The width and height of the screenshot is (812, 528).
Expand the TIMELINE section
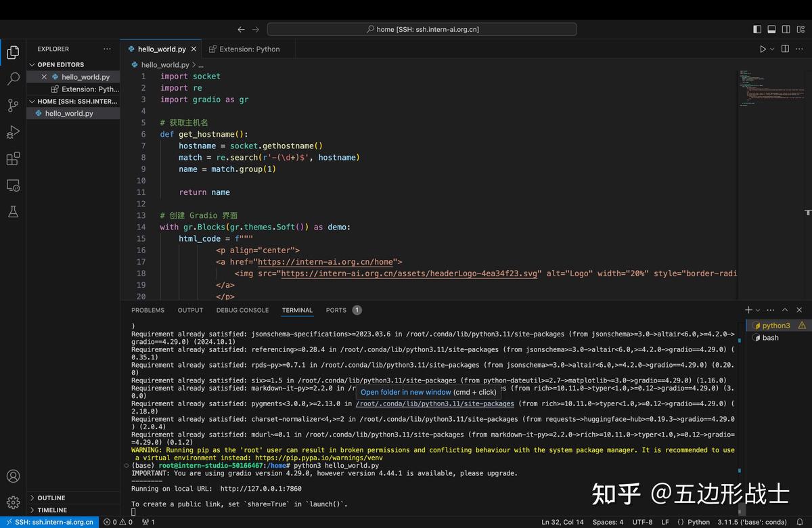coord(52,510)
